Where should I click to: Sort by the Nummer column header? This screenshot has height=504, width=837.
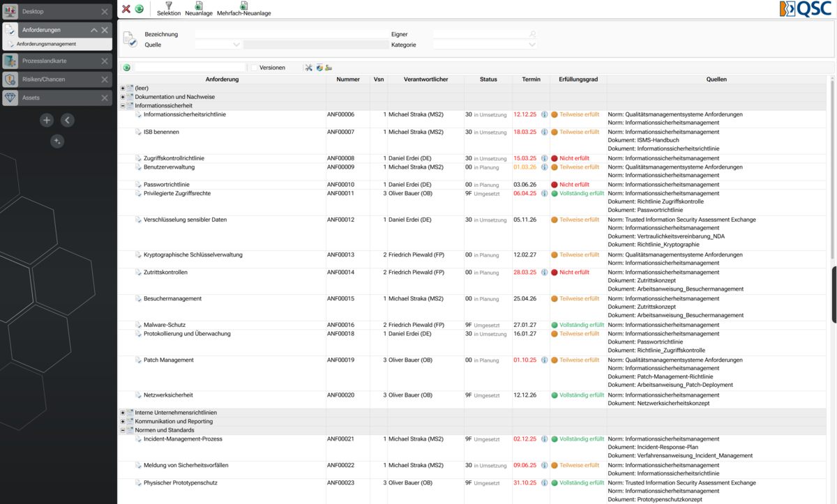click(348, 79)
